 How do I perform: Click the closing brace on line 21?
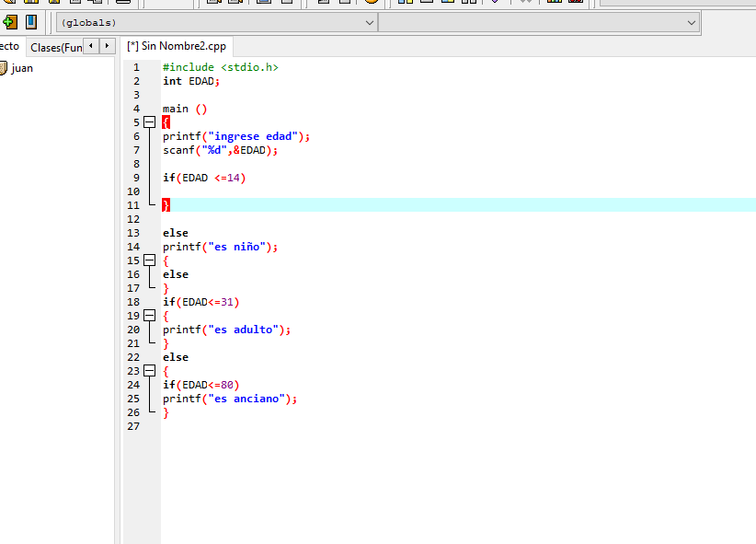pos(166,343)
